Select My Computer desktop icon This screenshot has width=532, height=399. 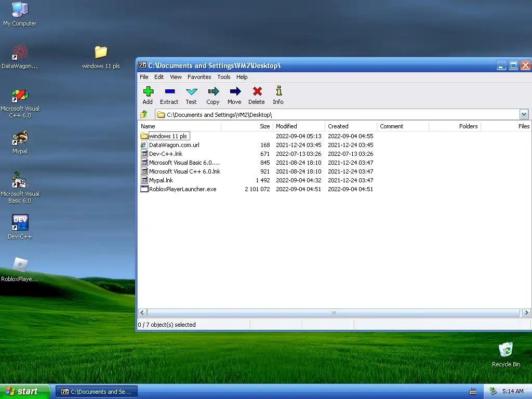[x=20, y=14]
